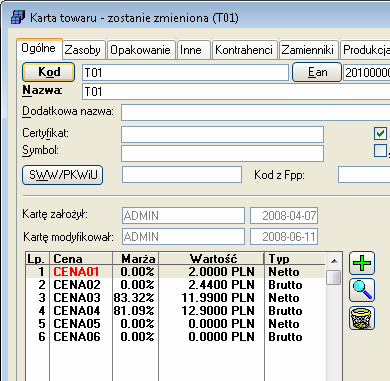Select the CENA01 price row
Image resolution: width=390 pixels, height=381 pixels.
tap(176, 272)
